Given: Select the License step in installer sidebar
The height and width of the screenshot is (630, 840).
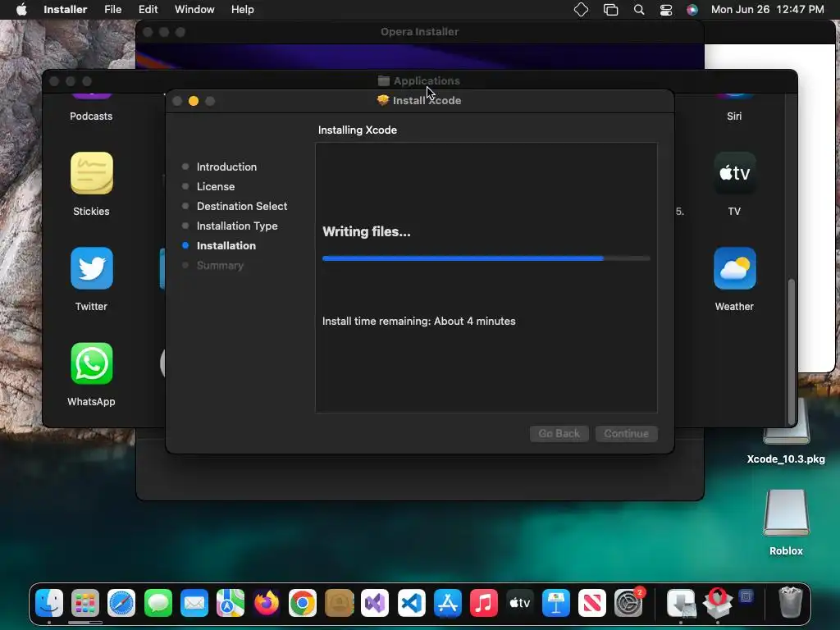Looking at the screenshot, I should click(216, 186).
